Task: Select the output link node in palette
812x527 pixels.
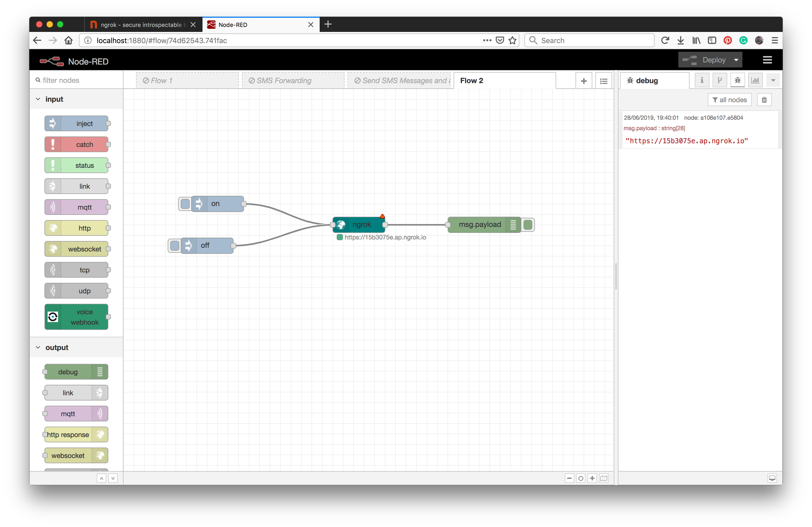Action: (x=76, y=393)
